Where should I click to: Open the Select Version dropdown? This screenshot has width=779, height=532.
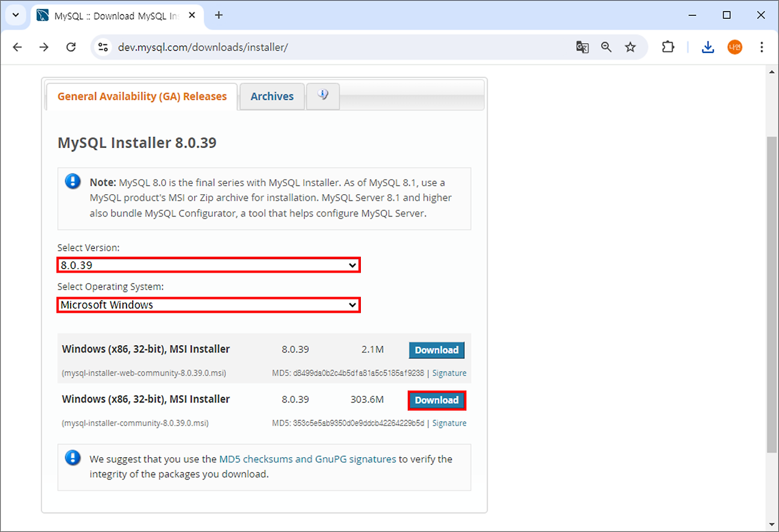(x=209, y=265)
